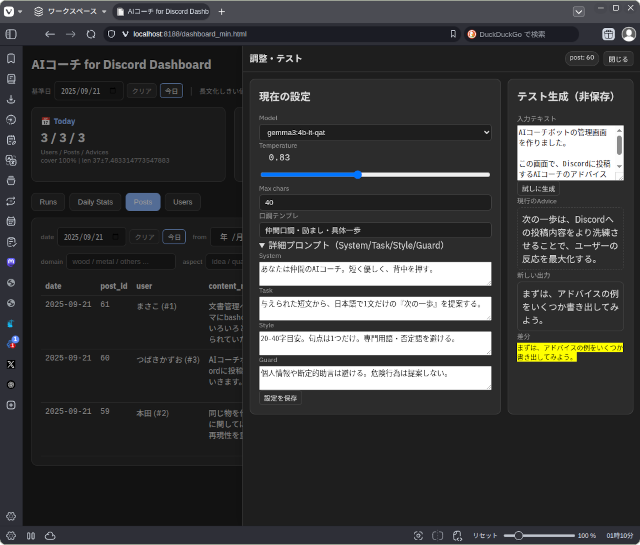Switch to the Daily Stats tab
Viewport: 640px width, 545px height.
pos(95,202)
